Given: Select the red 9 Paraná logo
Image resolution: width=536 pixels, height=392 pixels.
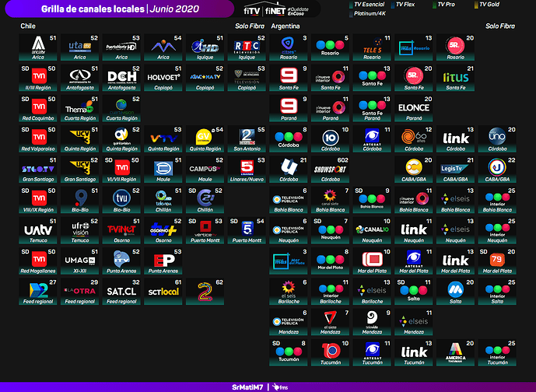Looking at the screenshot, I should [289, 106].
